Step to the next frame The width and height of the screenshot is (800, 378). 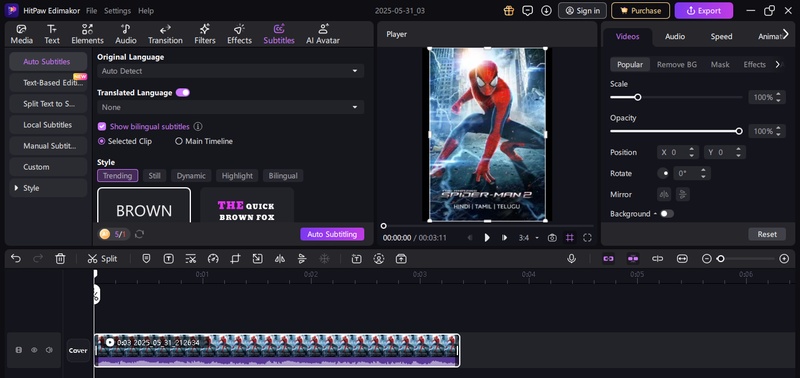(504, 238)
